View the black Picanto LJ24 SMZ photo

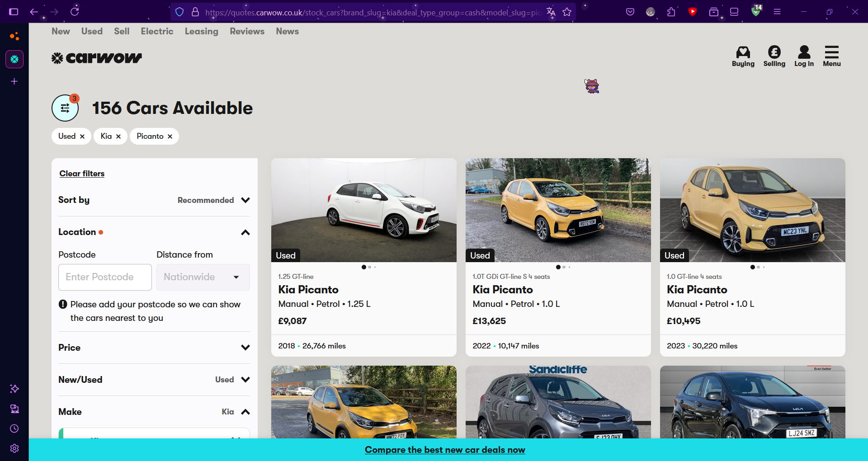[753, 402]
